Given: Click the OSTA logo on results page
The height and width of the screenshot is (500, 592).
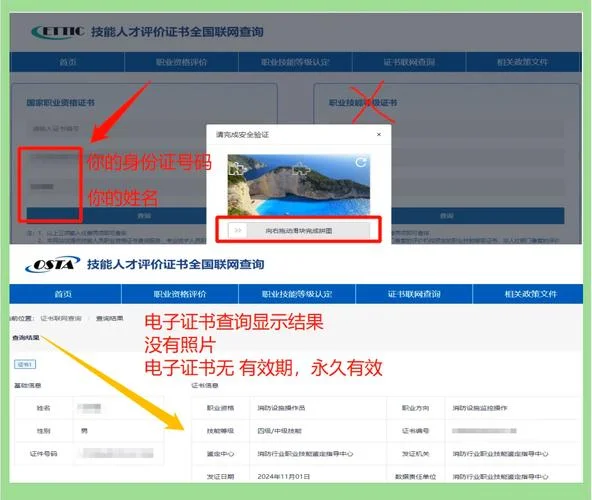Looking at the screenshot, I should click(52, 264).
